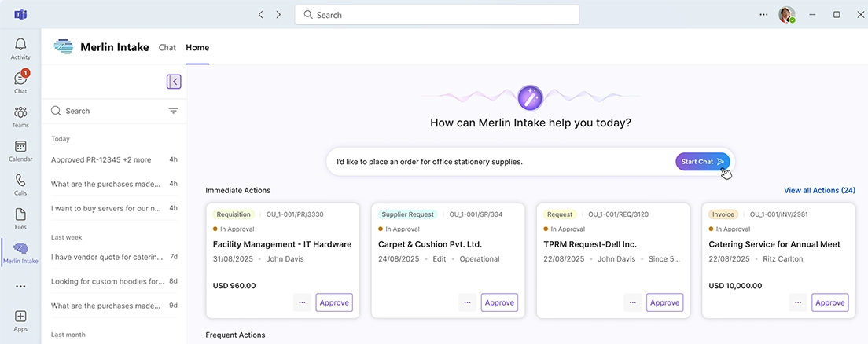Open more options on Catering Service card
The width and height of the screenshot is (868, 344).
(797, 302)
